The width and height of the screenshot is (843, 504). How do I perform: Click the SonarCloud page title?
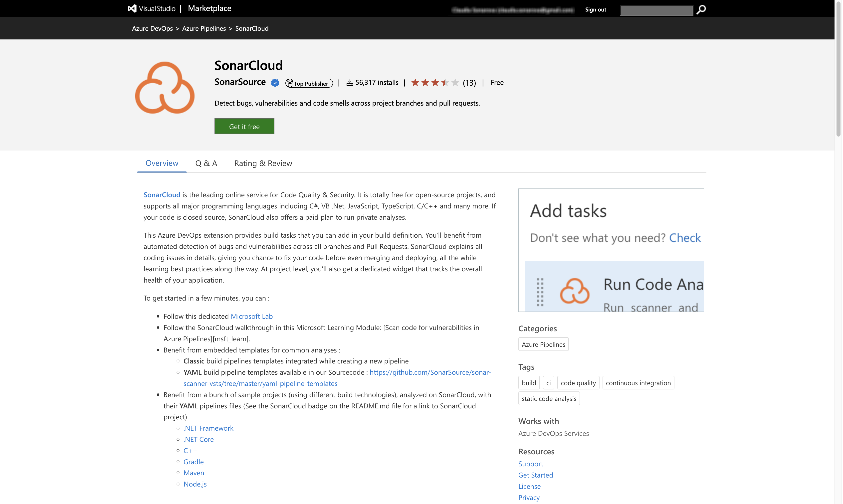pyautogui.click(x=249, y=65)
